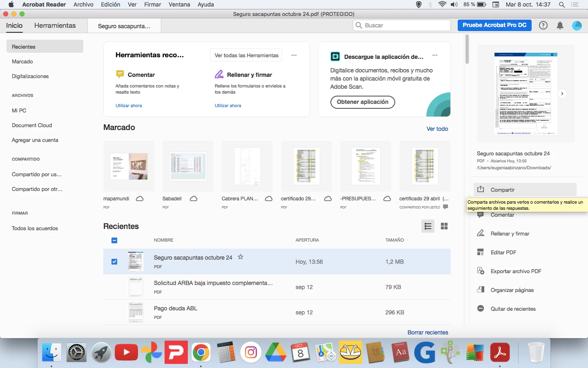Toggle the select-all checkbox in Recientes header
588x368 pixels.
click(114, 240)
